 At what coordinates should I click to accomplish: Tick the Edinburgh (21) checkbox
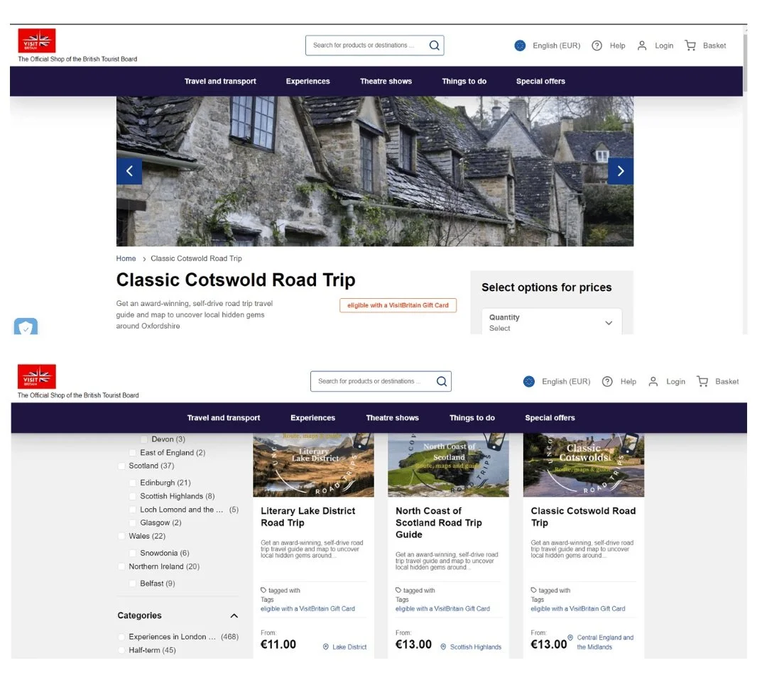click(133, 483)
